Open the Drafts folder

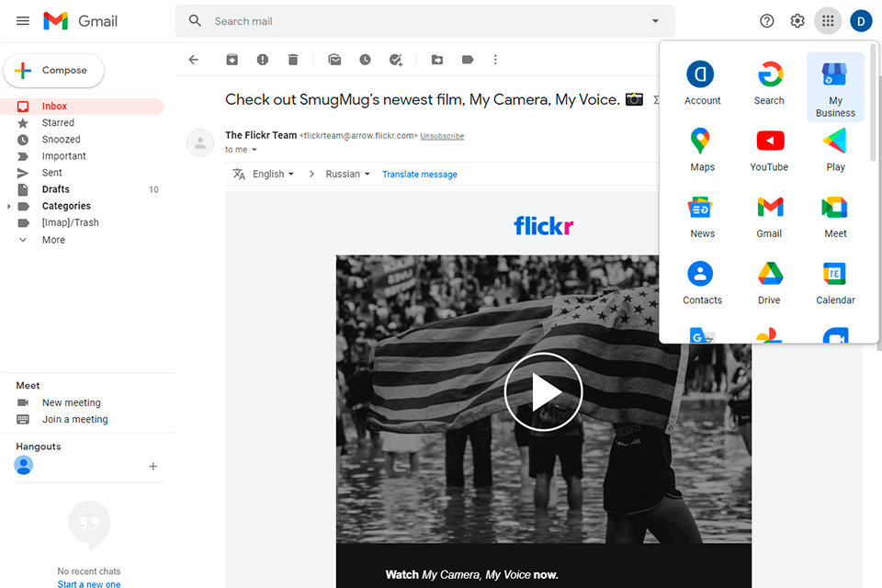click(x=82, y=189)
